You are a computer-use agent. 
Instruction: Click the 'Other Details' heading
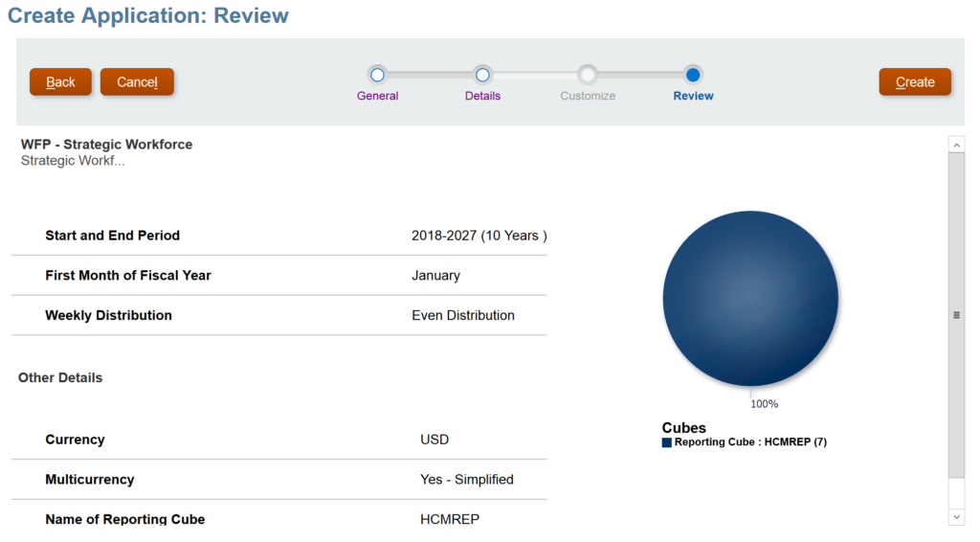click(x=60, y=377)
